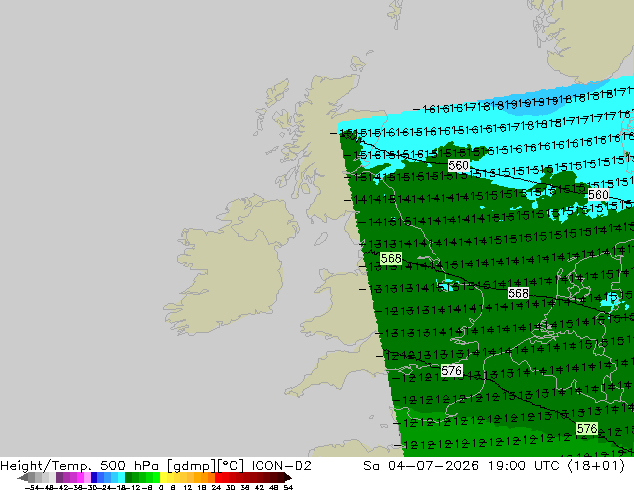Click the 568 contour label with pale green background

click(391, 258)
